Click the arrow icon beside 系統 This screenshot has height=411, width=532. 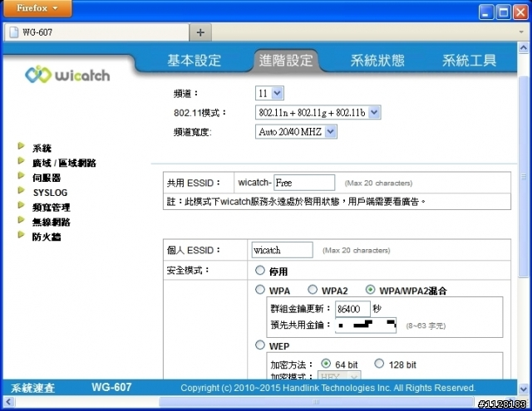tap(21, 146)
